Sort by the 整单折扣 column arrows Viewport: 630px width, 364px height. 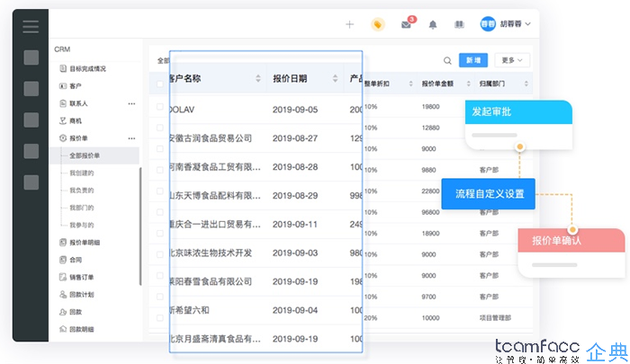point(410,84)
